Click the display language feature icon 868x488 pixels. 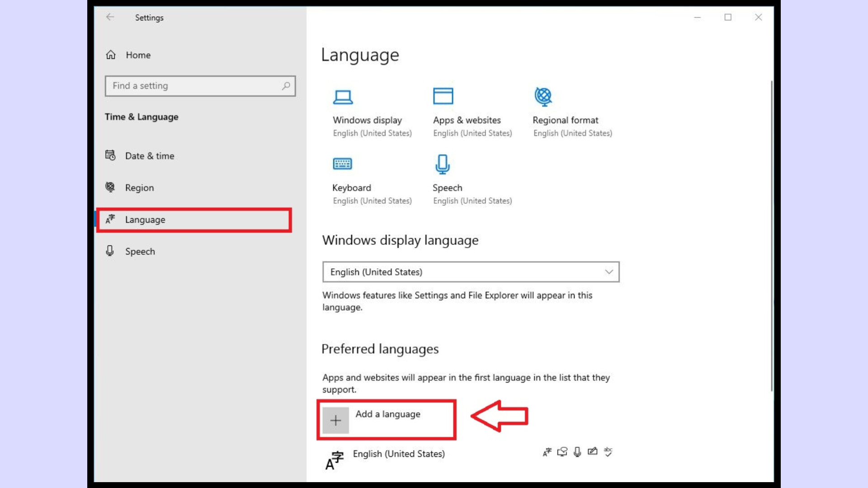pos(547,452)
